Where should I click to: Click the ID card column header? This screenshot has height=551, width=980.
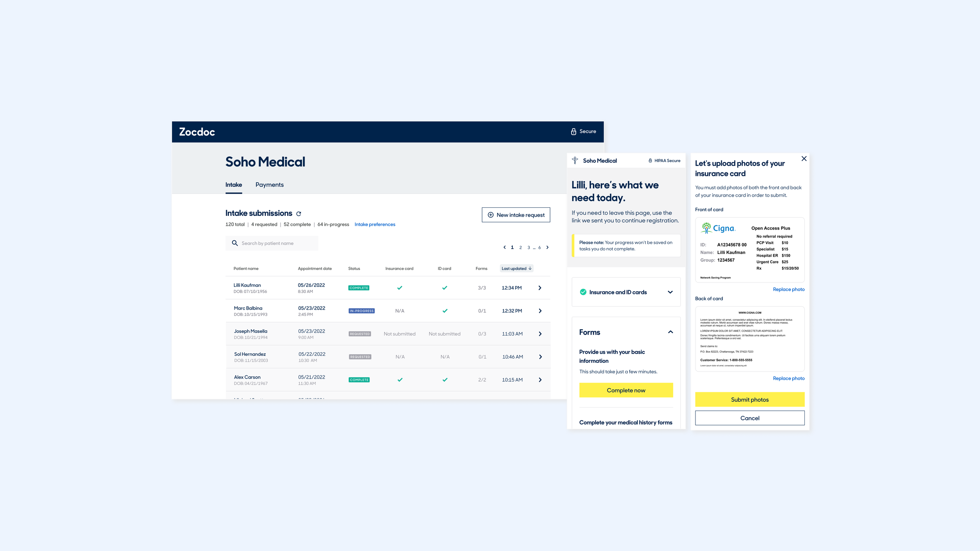[444, 268]
